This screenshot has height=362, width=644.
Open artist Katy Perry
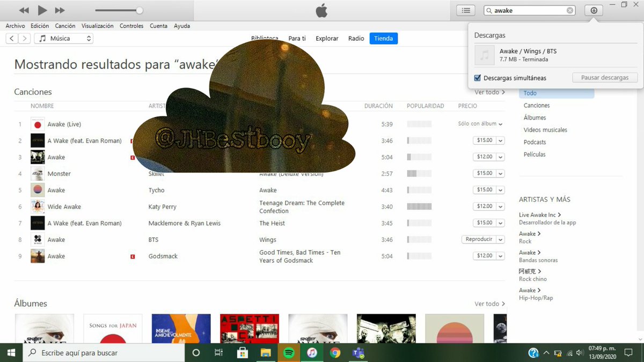click(x=162, y=207)
